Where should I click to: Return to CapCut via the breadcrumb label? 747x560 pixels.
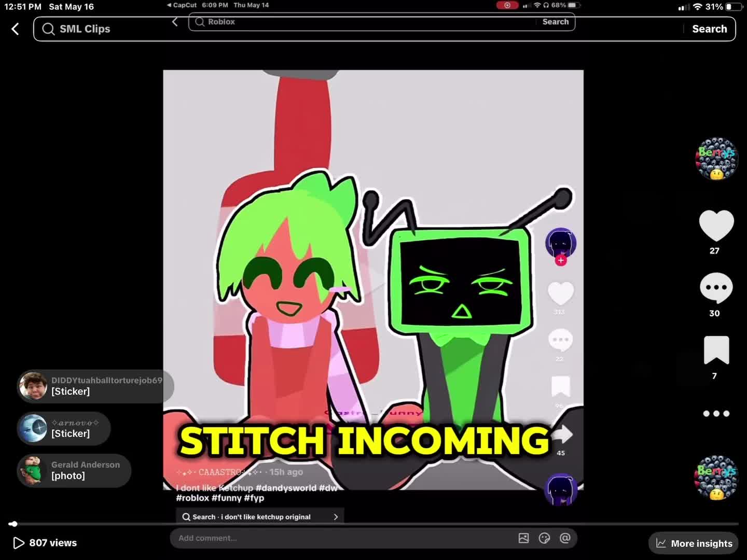(182, 5)
